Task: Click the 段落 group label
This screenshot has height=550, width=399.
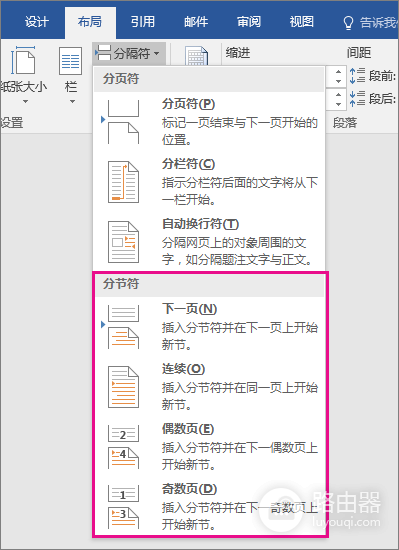Action: click(345, 122)
